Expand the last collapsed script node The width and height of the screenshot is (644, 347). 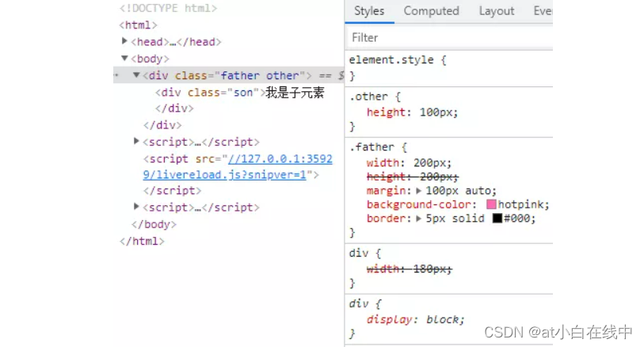pyautogui.click(x=136, y=207)
